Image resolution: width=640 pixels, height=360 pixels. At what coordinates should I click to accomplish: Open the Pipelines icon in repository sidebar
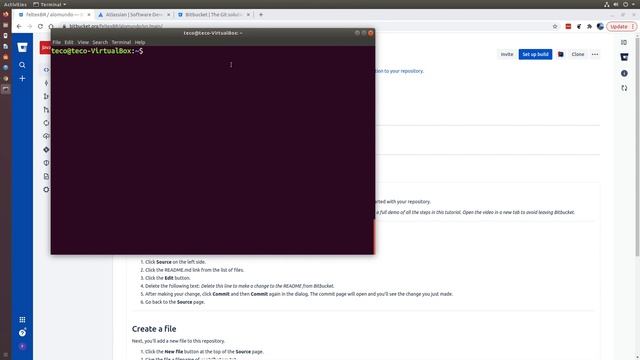46,123
